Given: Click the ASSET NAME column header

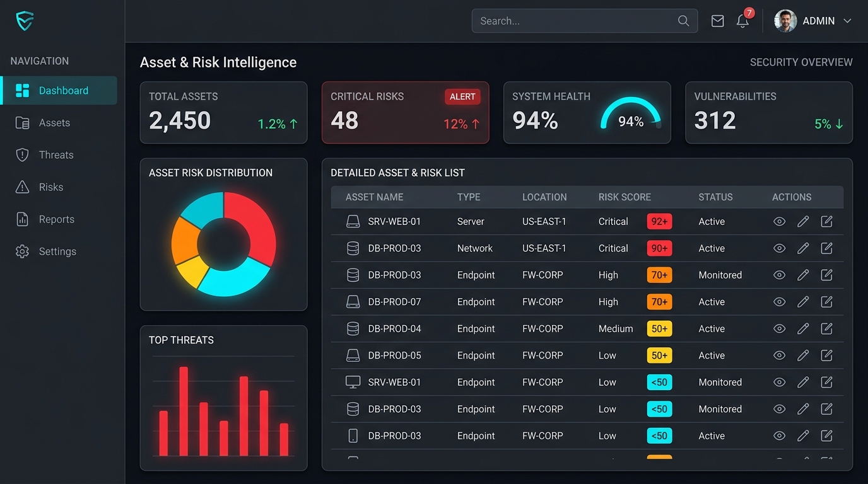Looking at the screenshot, I should click(x=374, y=197).
